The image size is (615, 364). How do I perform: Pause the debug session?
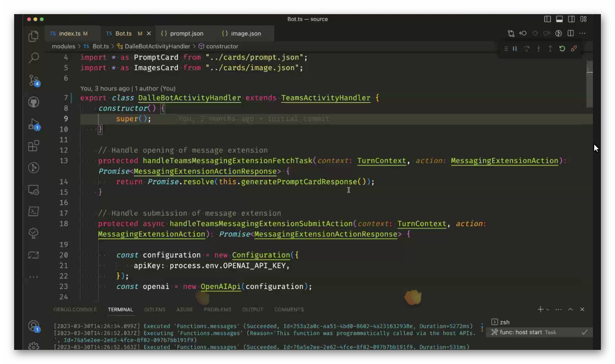click(515, 49)
